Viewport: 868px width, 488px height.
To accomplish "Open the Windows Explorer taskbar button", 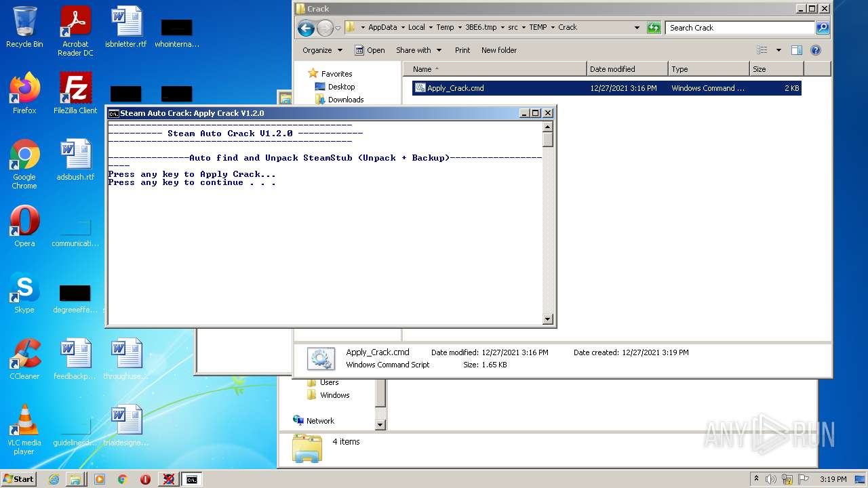I will [x=75, y=479].
